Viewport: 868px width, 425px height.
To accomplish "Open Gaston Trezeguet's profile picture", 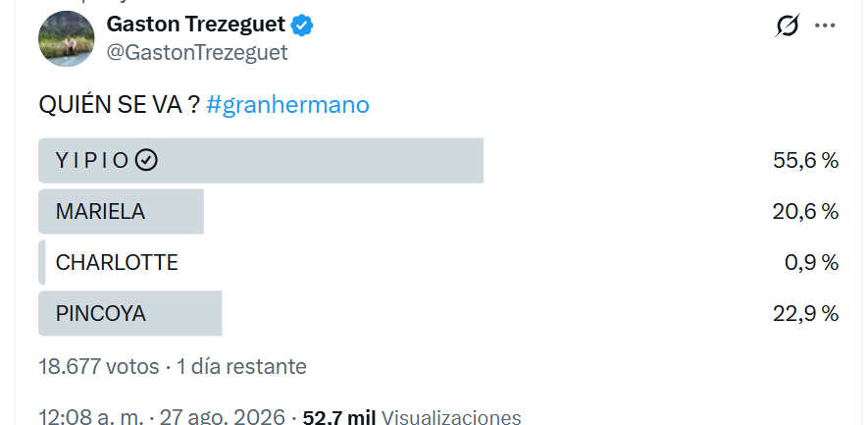I will pyautogui.click(x=67, y=39).
